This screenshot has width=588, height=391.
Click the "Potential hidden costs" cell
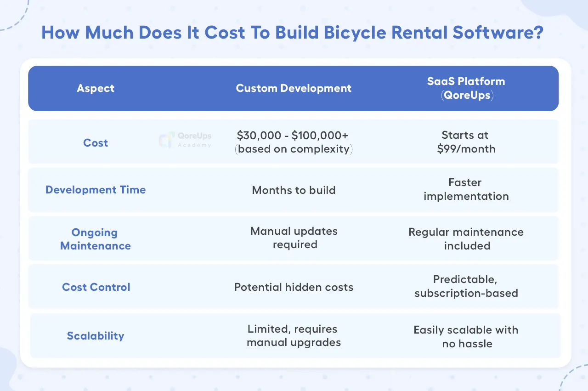pos(294,287)
